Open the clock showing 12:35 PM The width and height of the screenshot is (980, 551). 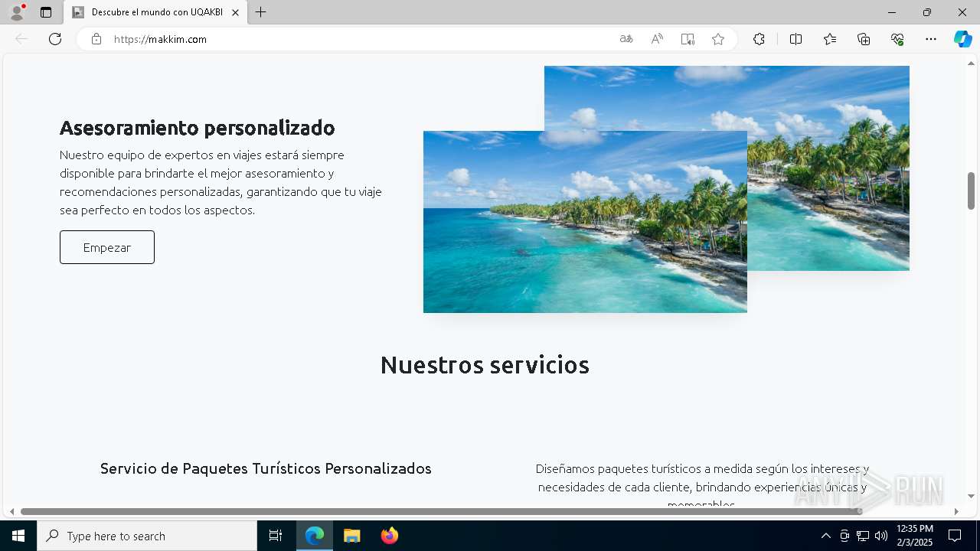point(915,536)
